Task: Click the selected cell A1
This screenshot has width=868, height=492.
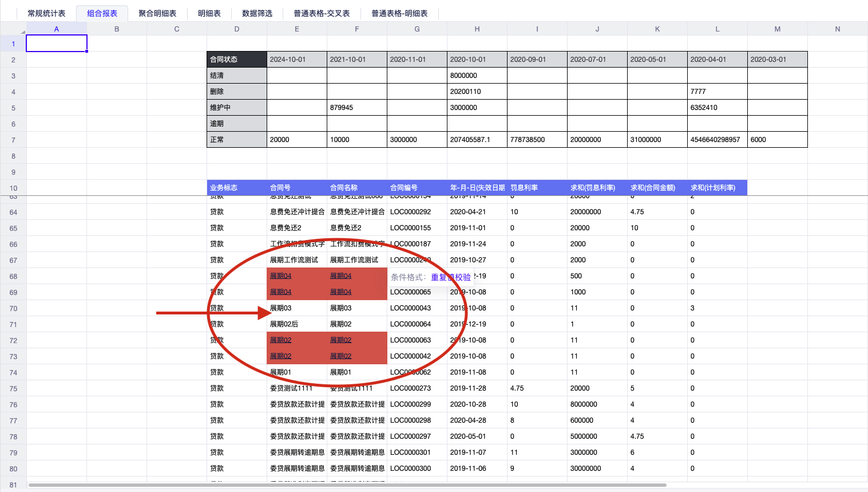Action: point(57,44)
